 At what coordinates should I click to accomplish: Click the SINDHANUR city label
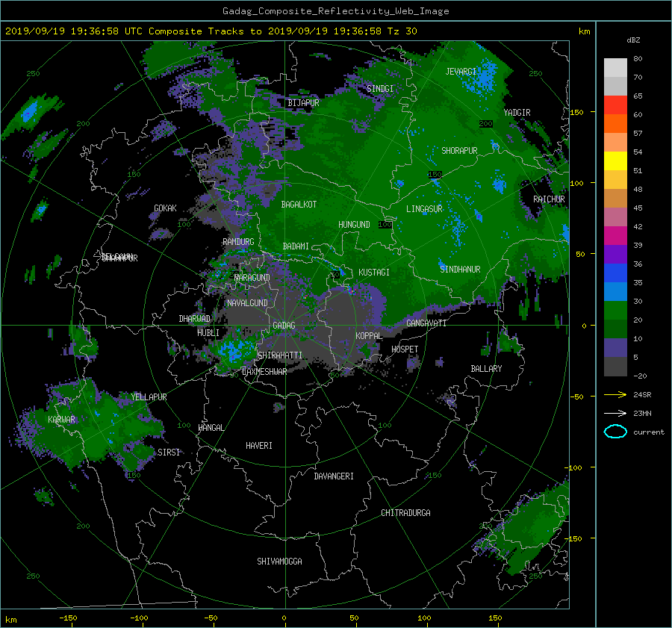(x=460, y=270)
